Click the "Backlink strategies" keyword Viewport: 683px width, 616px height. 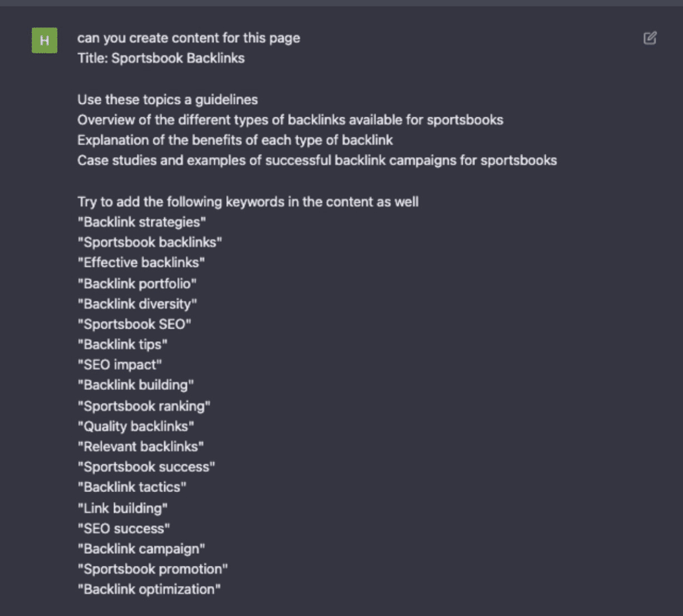[x=142, y=222]
